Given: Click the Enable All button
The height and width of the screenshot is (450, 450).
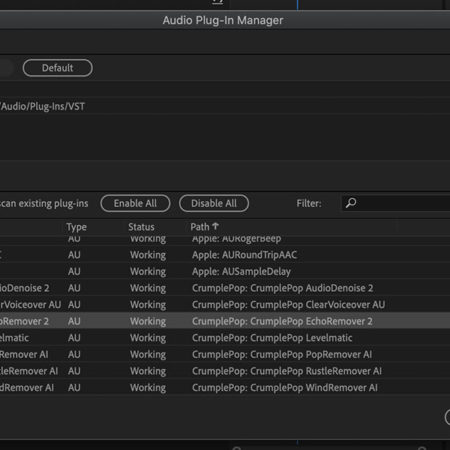Looking at the screenshot, I should point(135,203).
